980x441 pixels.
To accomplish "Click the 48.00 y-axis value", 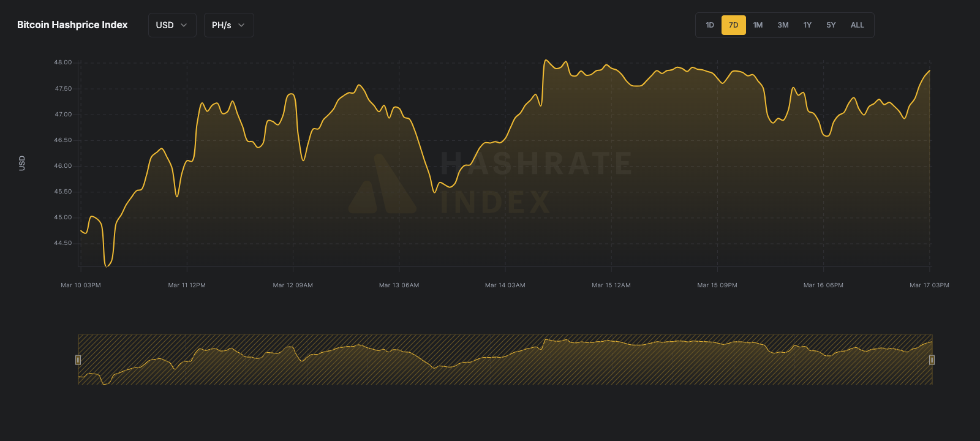I will coord(63,62).
